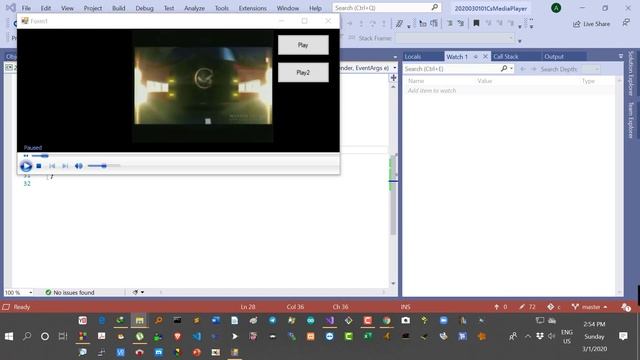Open the Test menu
Image resolution: width=640 pixels, height=360 pixels.
pos(169,8)
